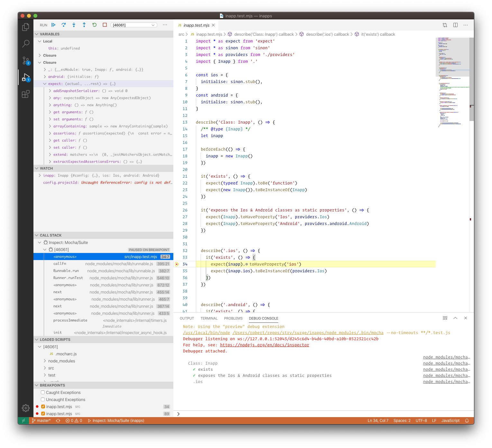Open the Search view in activity bar
Image resolution: width=492 pixels, height=448 pixels.
coord(26,43)
